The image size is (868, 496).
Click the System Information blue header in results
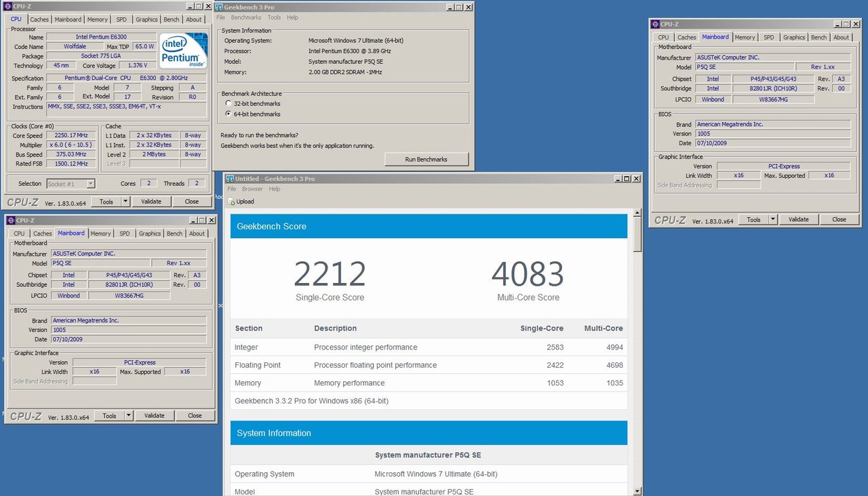429,433
